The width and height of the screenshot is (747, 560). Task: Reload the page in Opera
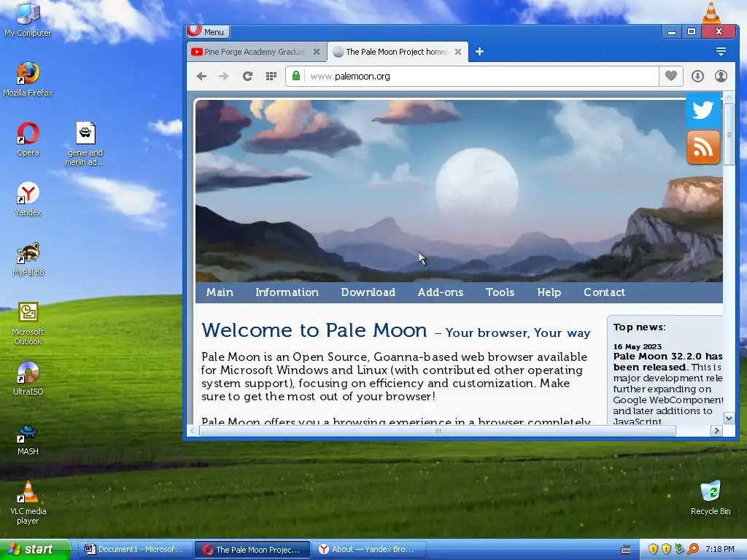pos(248,76)
